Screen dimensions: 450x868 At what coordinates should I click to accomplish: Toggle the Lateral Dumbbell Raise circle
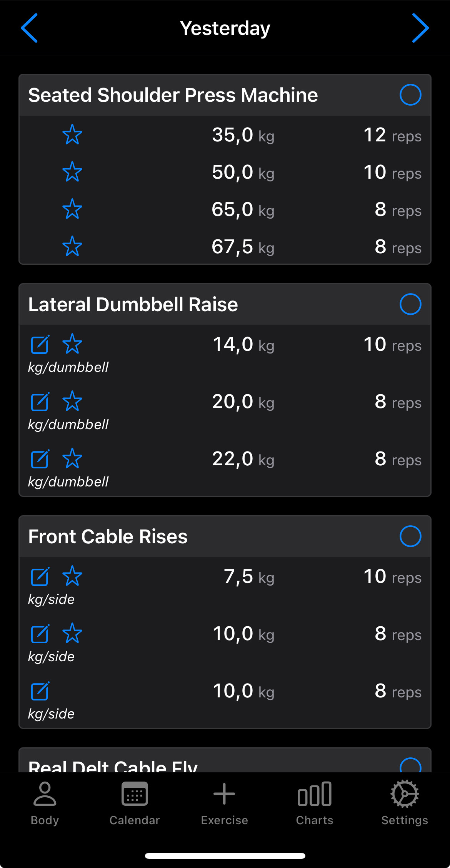coord(410,304)
